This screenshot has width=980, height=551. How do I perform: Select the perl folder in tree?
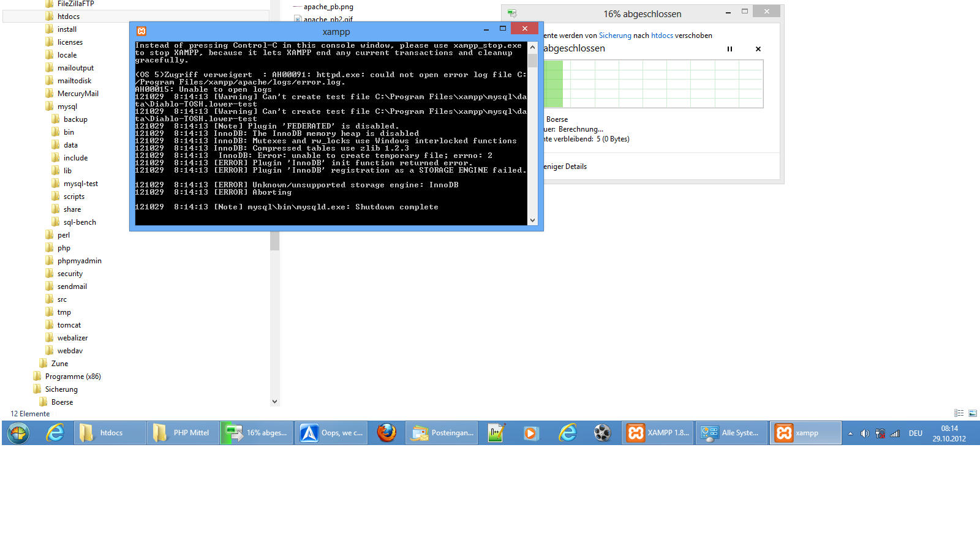64,235
